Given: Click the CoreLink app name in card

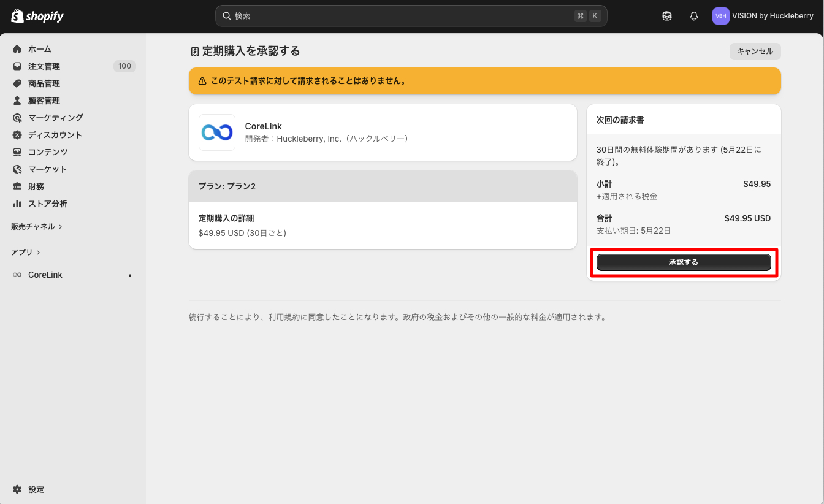Looking at the screenshot, I should tap(264, 126).
